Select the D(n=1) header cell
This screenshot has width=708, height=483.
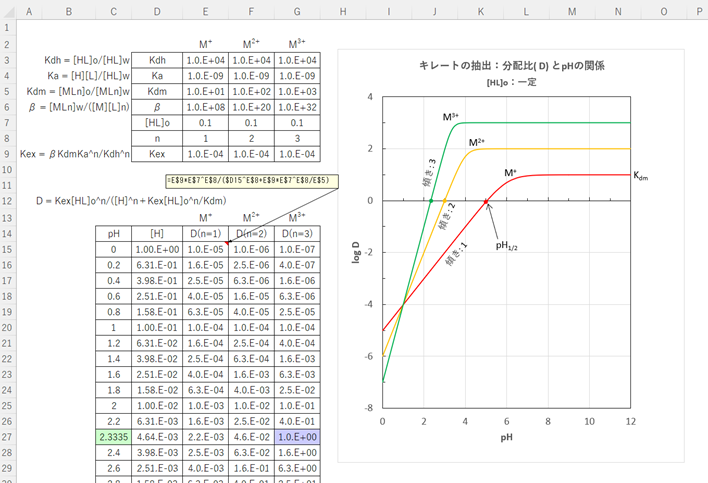pos(205,233)
